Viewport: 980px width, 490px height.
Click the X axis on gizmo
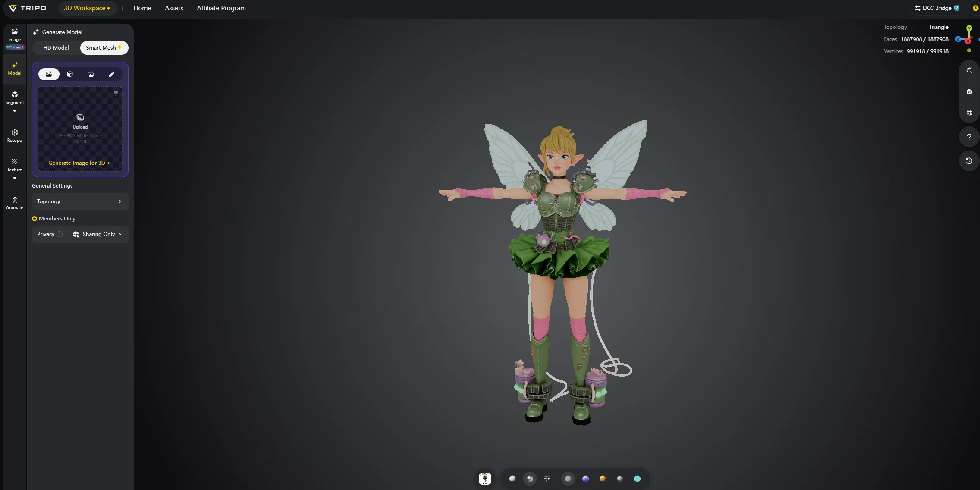pos(968,41)
